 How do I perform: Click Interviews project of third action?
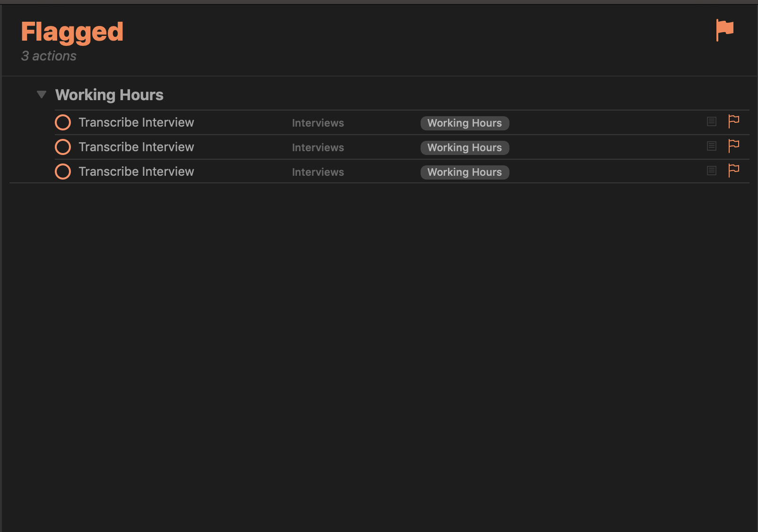point(318,172)
